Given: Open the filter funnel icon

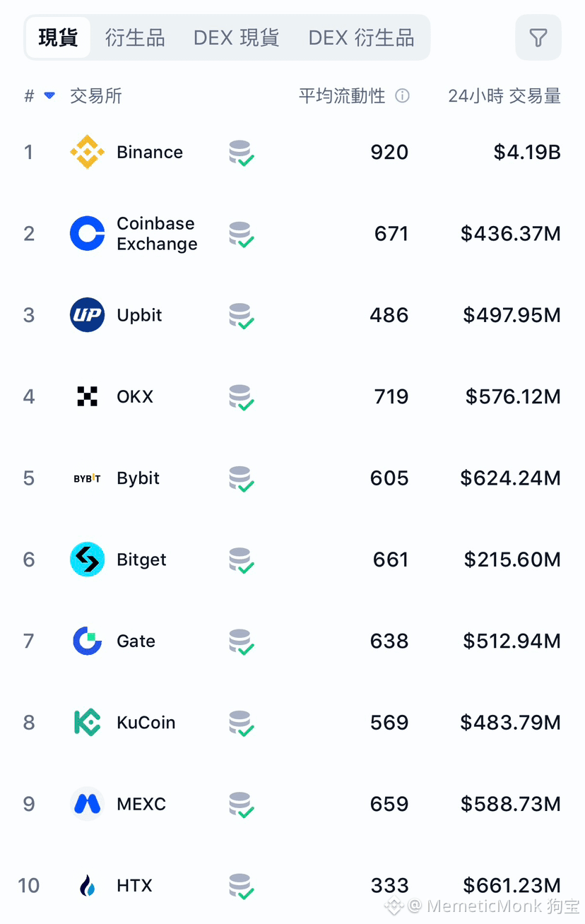Looking at the screenshot, I should click(x=538, y=38).
